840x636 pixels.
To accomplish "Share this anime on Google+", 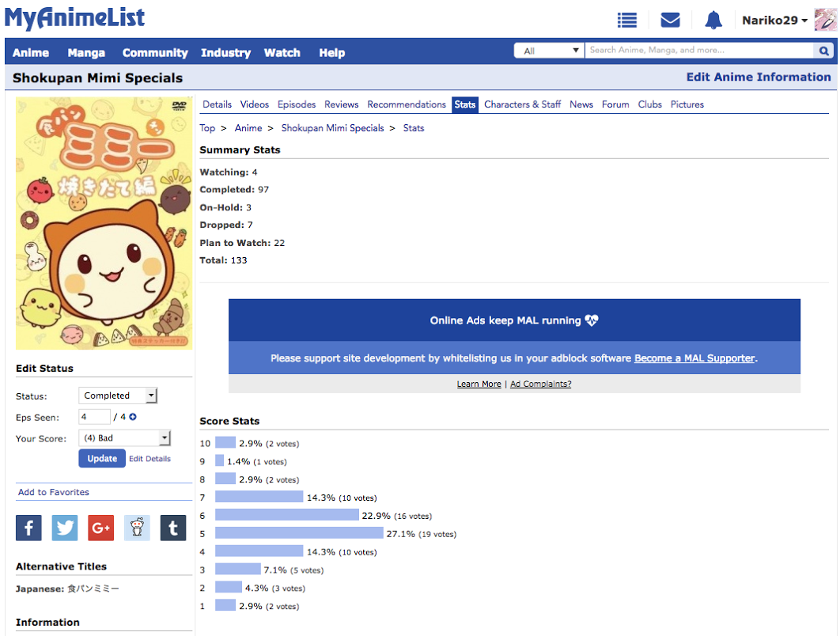I will (x=100, y=528).
